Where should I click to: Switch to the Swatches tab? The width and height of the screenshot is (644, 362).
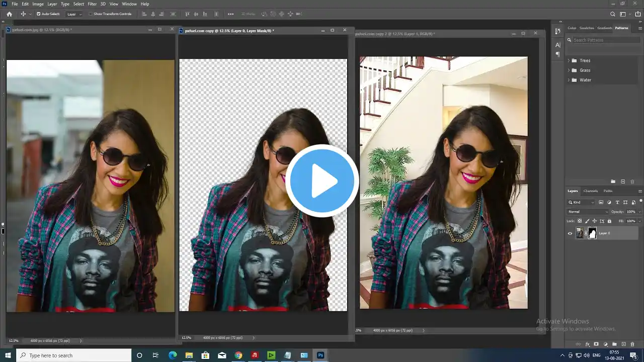(x=587, y=28)
